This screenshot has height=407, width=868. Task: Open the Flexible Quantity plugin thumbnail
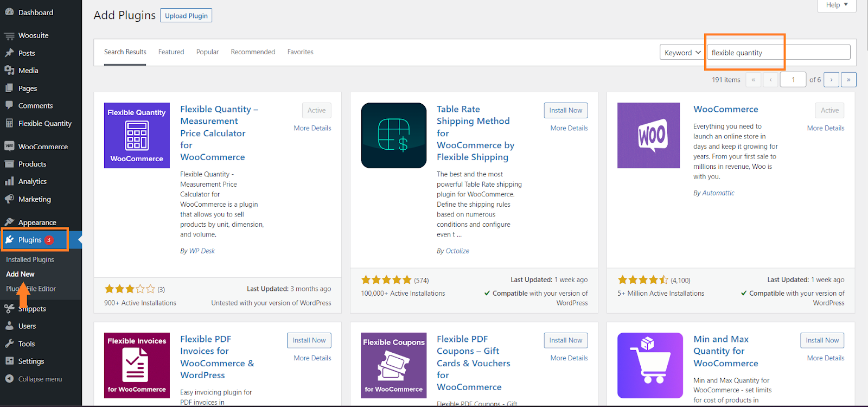point(137,135)
